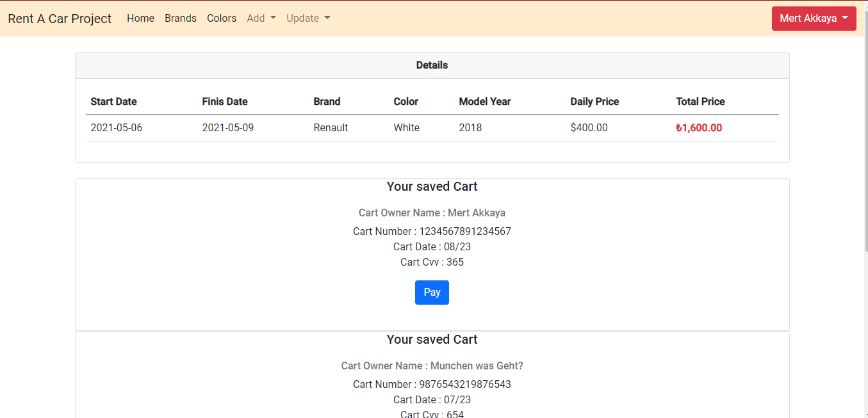The image size is (868, 418).
Task: Open the Brands page
Action: click(181, 19)
